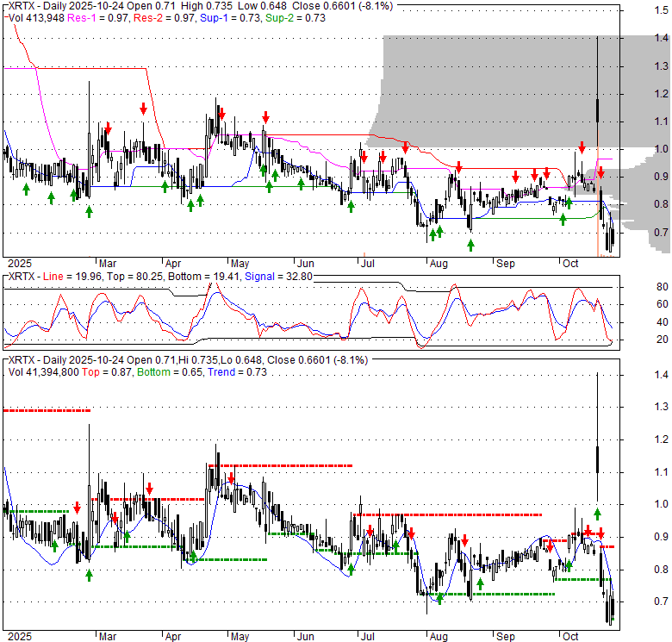This screenshot has width=672, height=642.
Task: Select the "Sup-1 = 0.73" legend label
Action: click(230, 18)
